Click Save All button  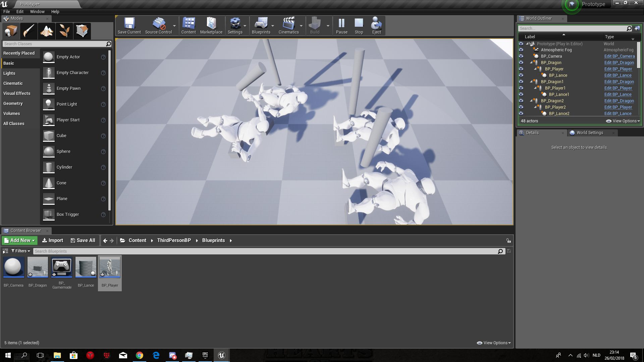pos(83,241)
